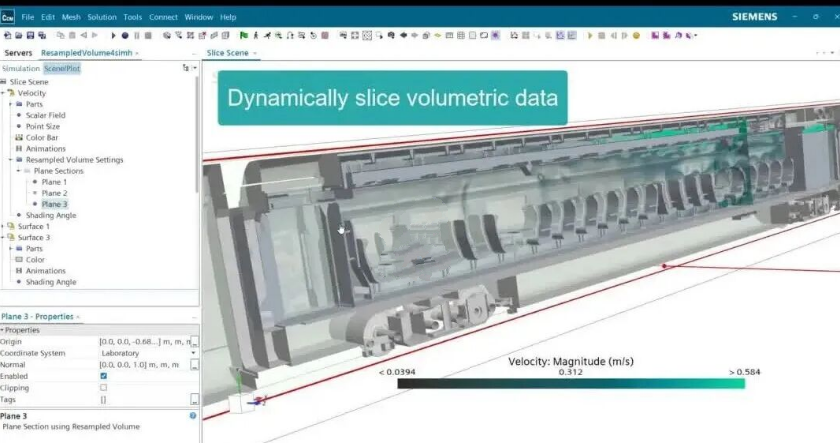Enable the Clipping checkbox
Viewport: 840px width, 443px height.
tap(104, 387)
